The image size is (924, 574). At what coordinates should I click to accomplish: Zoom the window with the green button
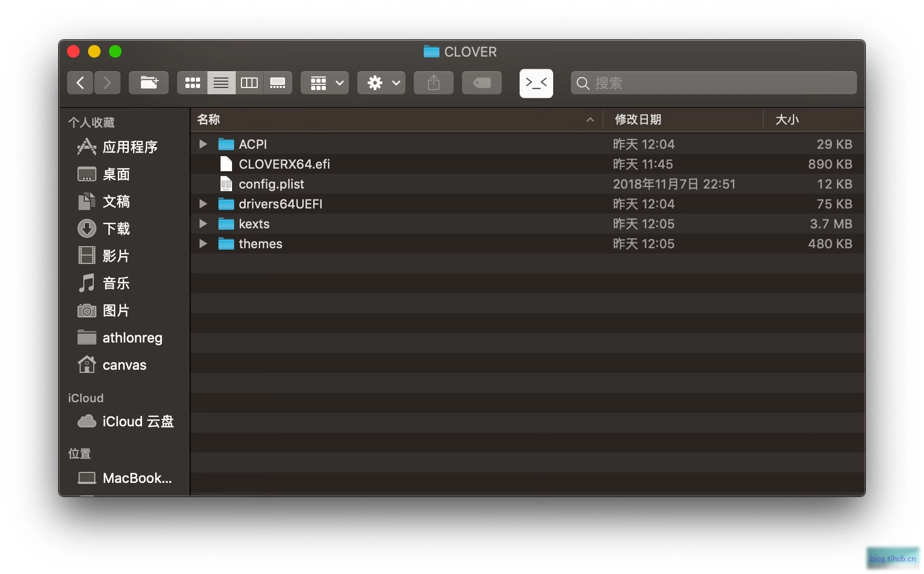coord(115,51)
